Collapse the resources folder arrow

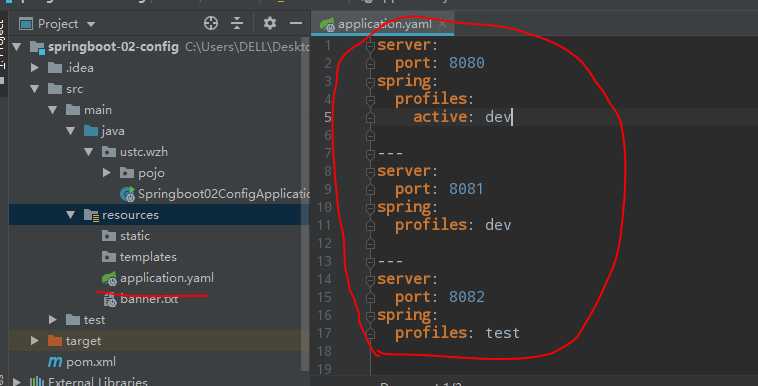point(71,215)
